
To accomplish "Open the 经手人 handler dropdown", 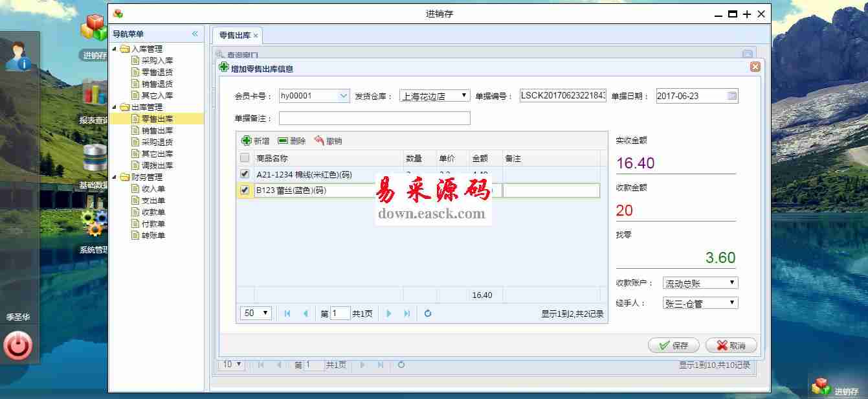I will [700, 303].
